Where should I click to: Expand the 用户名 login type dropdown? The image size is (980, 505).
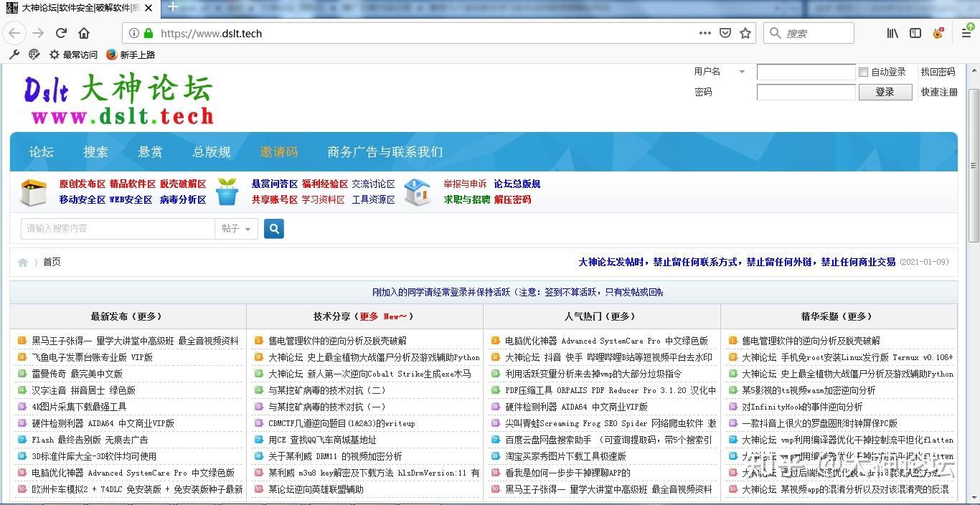(742, 72)
